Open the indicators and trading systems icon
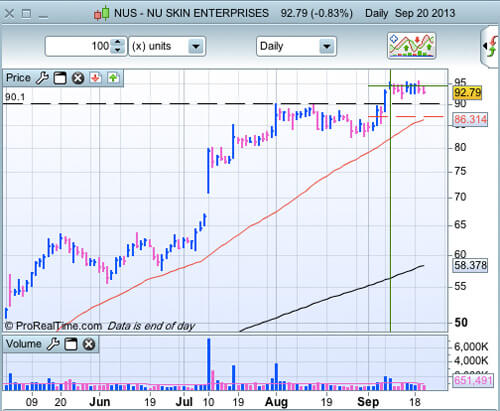The width and height of the screenshot is (500, 411). coord(412,46)
